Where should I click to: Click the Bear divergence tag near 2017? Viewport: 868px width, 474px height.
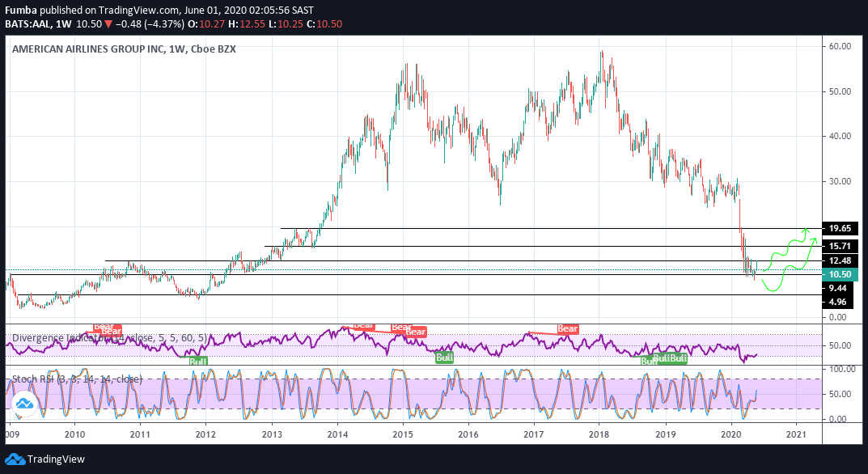567,329
